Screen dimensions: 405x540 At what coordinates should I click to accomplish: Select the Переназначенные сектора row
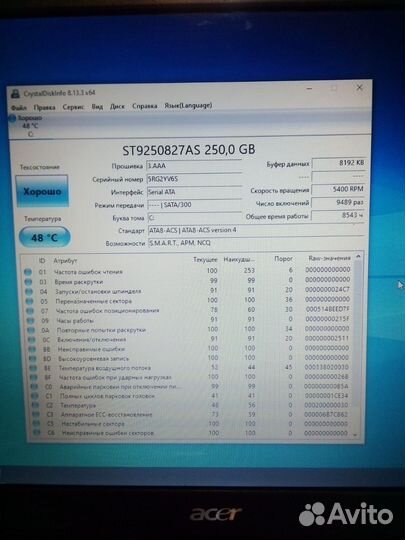pyautogui.click(x=189, y=300)
